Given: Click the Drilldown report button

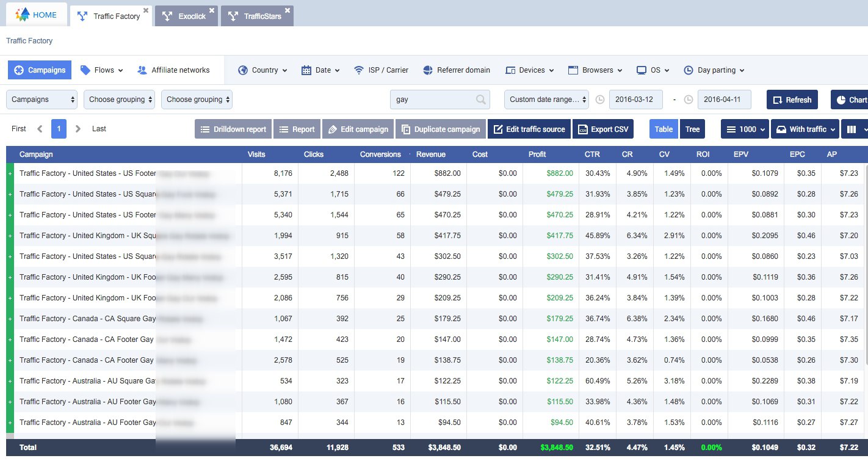Looking at the screenshot, I should 233,129.
